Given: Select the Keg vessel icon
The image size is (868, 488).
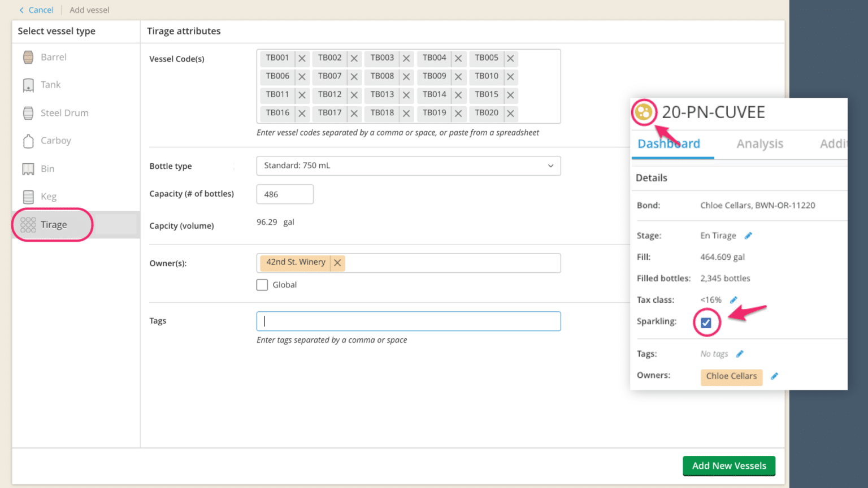Looking at the screenshot, I should click(x=28, y=197).
